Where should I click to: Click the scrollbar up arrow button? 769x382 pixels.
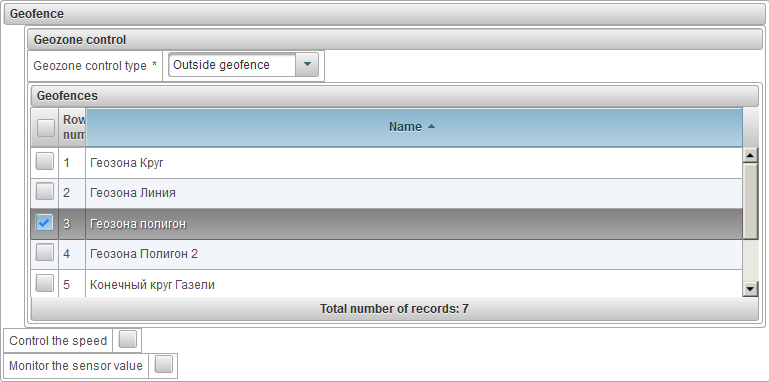pyautogui.click(x=751, y=155)
